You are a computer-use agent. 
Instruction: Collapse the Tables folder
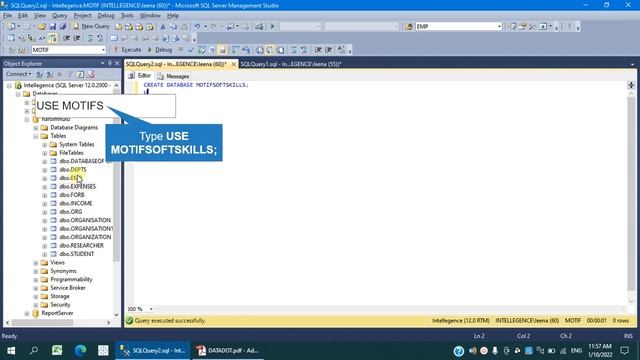36,136
